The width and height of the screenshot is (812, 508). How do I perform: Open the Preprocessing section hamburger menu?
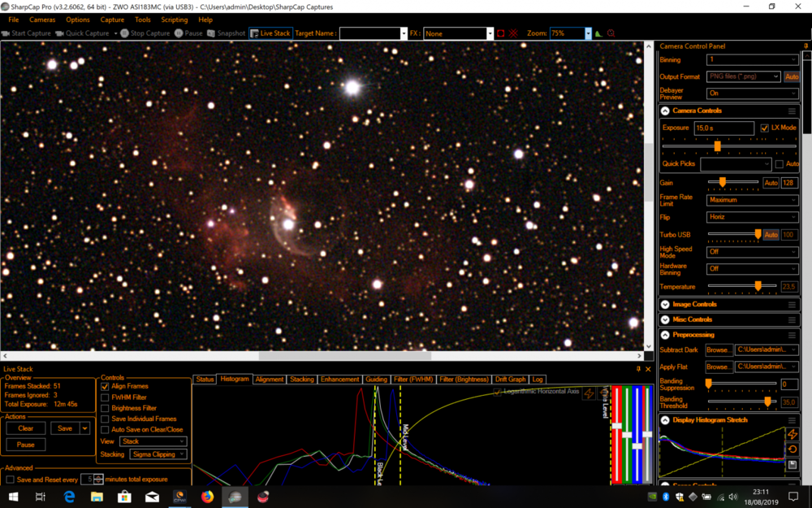(792, 335)
